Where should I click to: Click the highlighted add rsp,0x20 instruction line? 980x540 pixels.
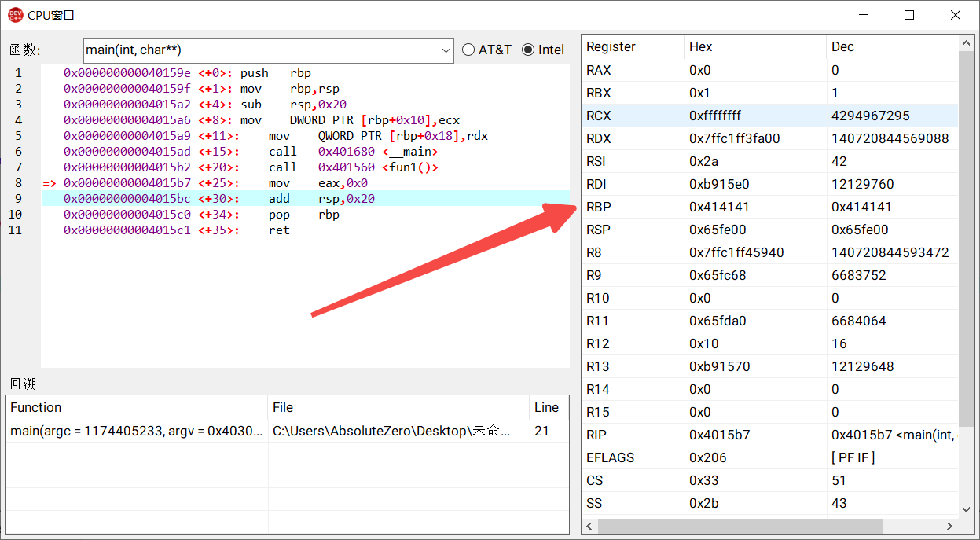tap(305, 199)
